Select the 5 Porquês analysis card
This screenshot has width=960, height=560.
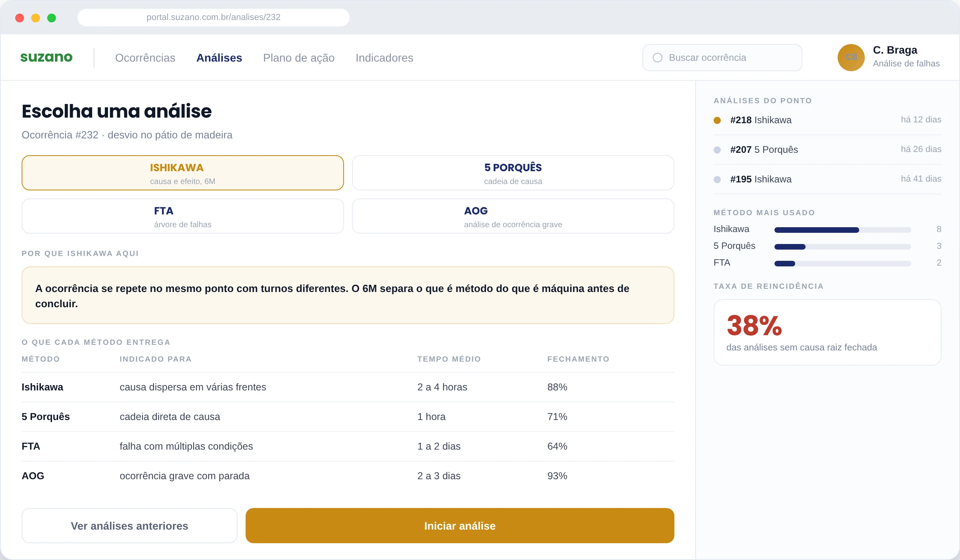pos(513,173)
